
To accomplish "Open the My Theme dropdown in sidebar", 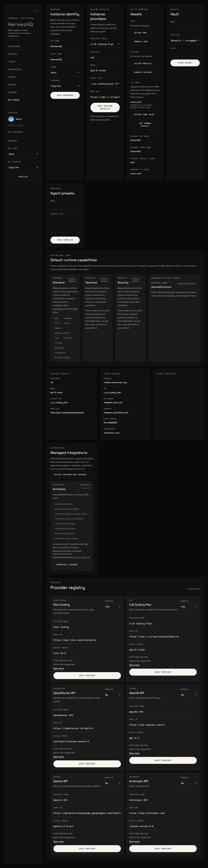I will coord(23,154).
